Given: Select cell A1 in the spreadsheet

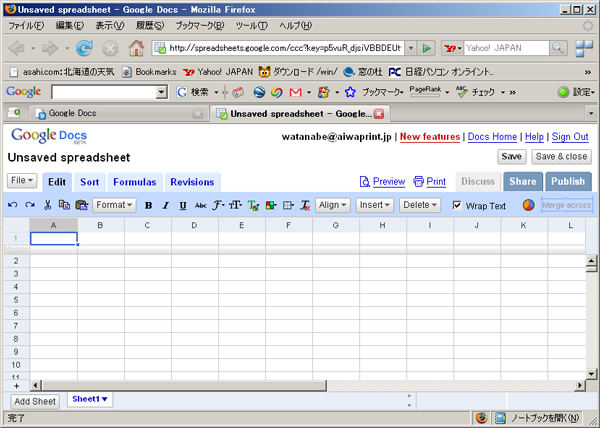Looking at the screenshot, I should 54,238.
